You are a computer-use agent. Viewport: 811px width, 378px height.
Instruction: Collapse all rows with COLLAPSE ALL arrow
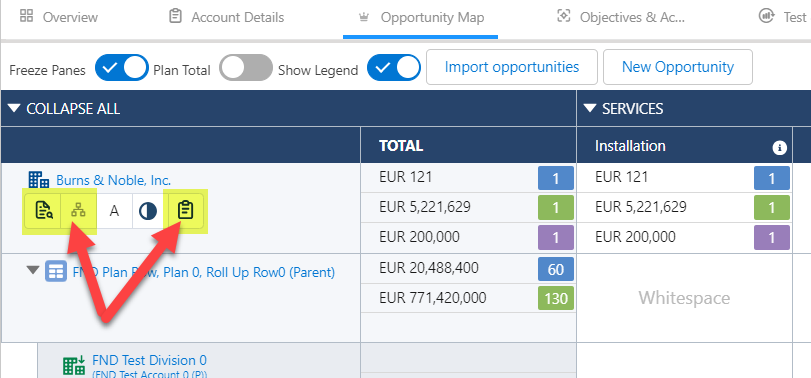coord(14,109)
